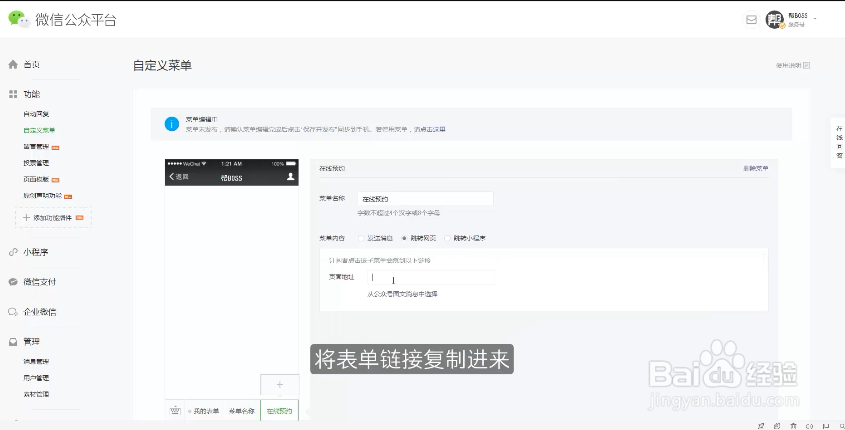This screenshot has height=430, width=845.
Task: Open 自定义菜单 in sidebar
Action: pos(39,130)
